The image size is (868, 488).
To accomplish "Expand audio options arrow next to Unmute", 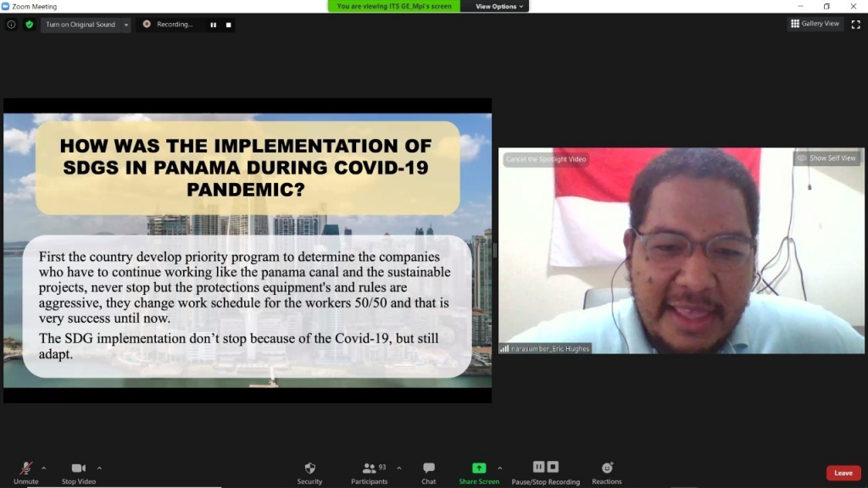I will [44, 468].
